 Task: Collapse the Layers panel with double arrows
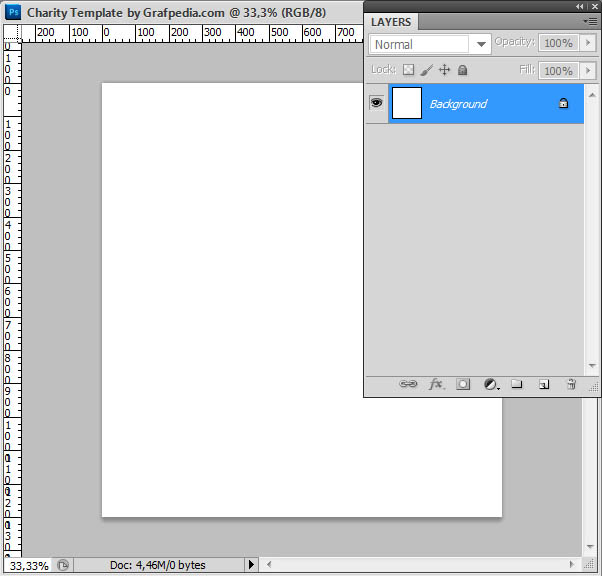pos(579,7)
